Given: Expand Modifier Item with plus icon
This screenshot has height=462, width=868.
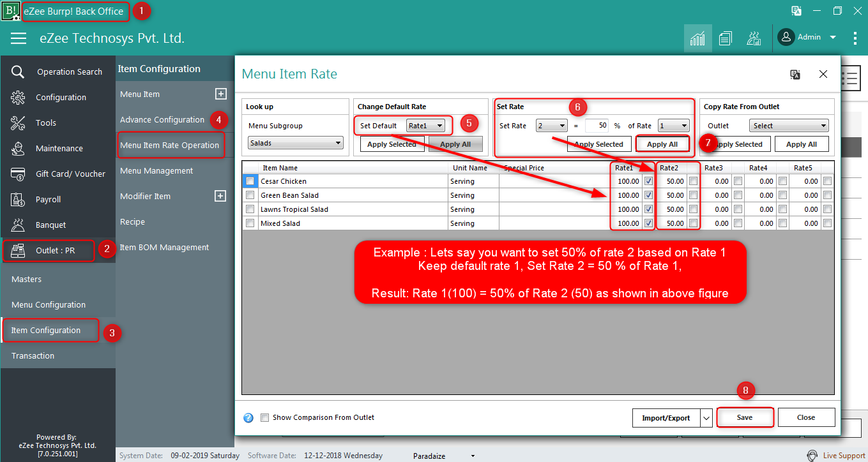Looking at the screenshot, I should (x=220, y=196).
